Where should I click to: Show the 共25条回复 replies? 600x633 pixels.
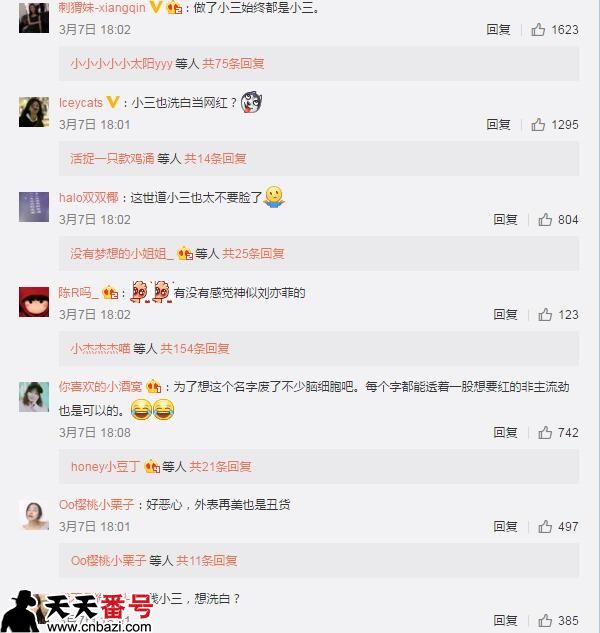tap(253, 254)
